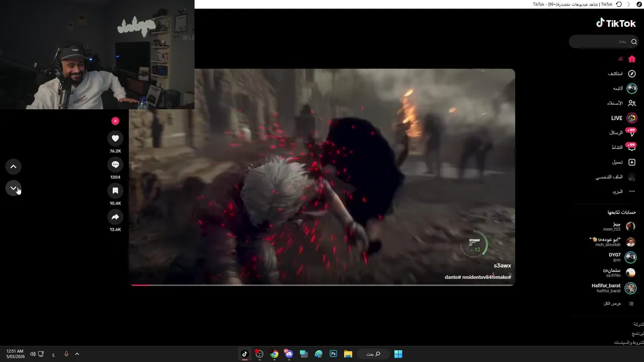Select the الرسائل sidebar menu item
The image size is (644, 362).
pyautogui.click(x=616, y=133)
